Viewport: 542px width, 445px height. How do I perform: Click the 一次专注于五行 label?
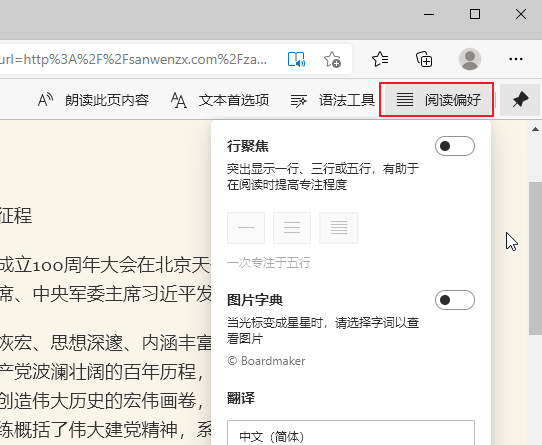(269, 263)
